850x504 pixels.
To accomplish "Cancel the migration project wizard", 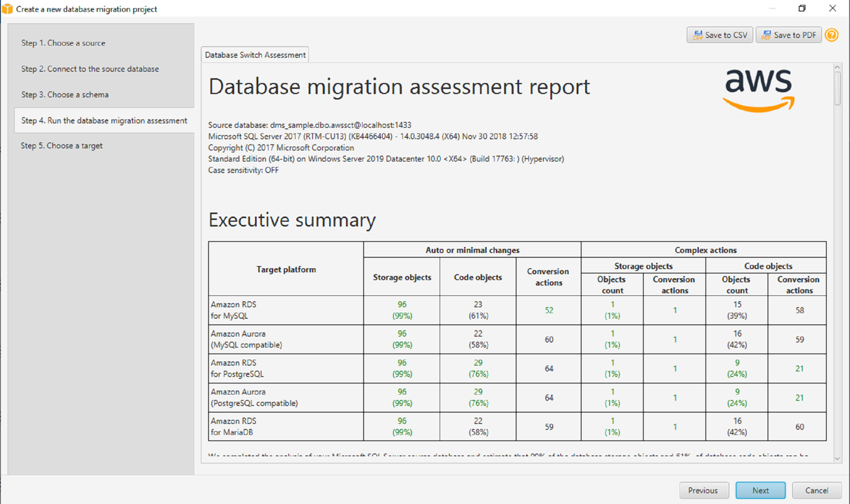I will pos(817,490).
